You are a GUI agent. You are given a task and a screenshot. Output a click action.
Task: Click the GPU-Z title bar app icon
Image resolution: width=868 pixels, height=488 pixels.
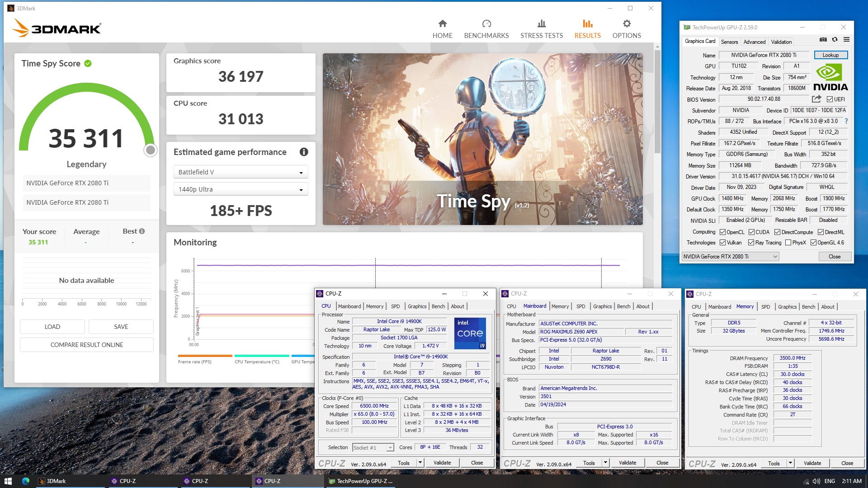[x=687, y=28]
